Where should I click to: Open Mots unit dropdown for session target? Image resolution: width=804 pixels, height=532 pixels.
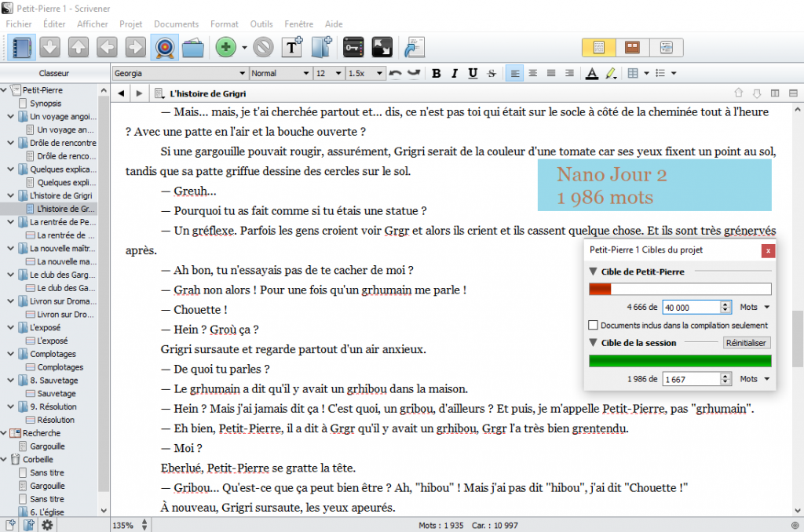[x=755, y=379]
